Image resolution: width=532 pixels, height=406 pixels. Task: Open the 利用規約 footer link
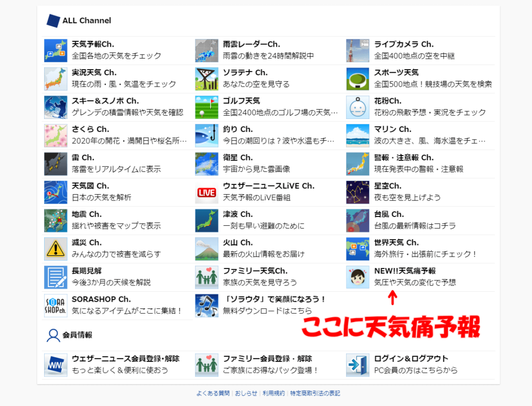tap(273, 393)
